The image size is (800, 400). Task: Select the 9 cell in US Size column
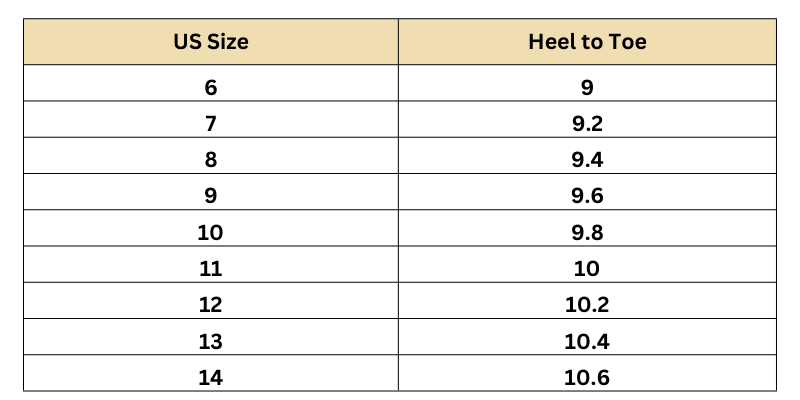click(210, 196)
